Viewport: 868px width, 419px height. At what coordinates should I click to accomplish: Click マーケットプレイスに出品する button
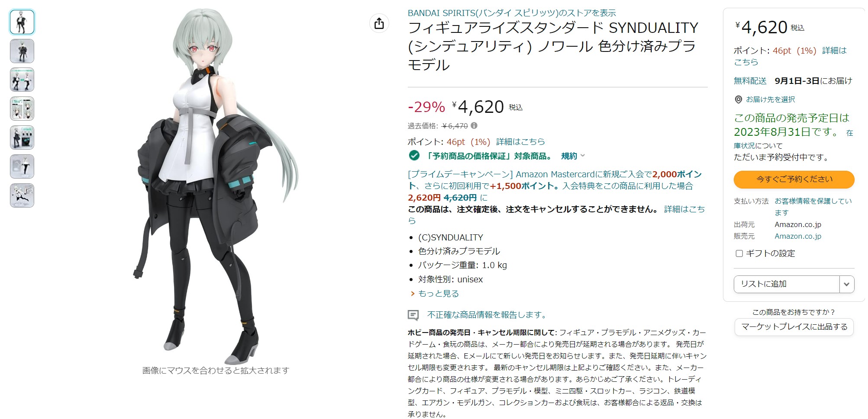794,327
